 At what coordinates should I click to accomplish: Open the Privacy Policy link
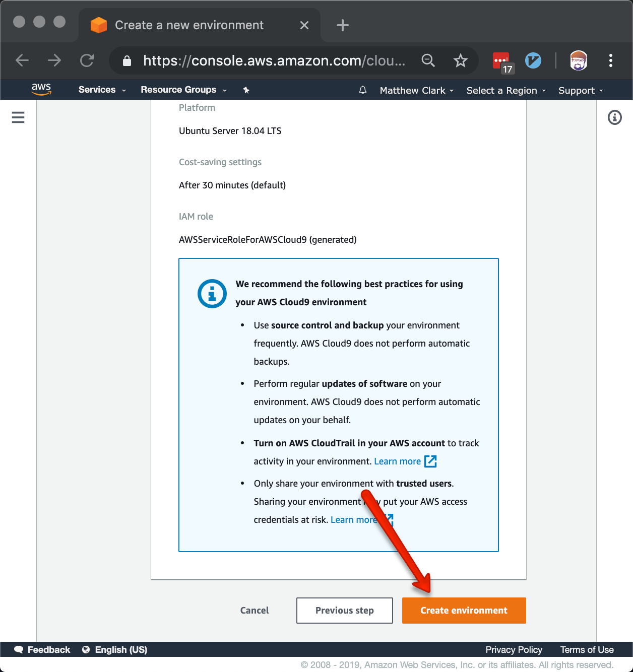tap(514, 650)
